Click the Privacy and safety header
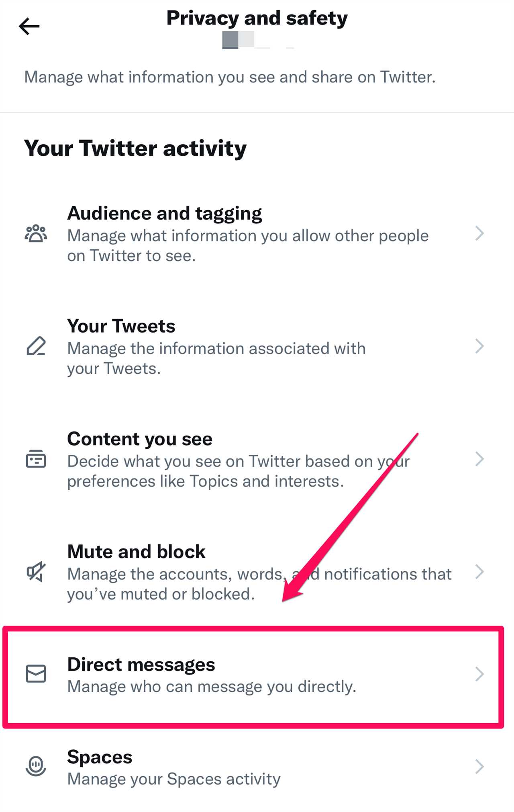This screenshot has width=514, height=812. pyautogui.click(x=257, y=18)
